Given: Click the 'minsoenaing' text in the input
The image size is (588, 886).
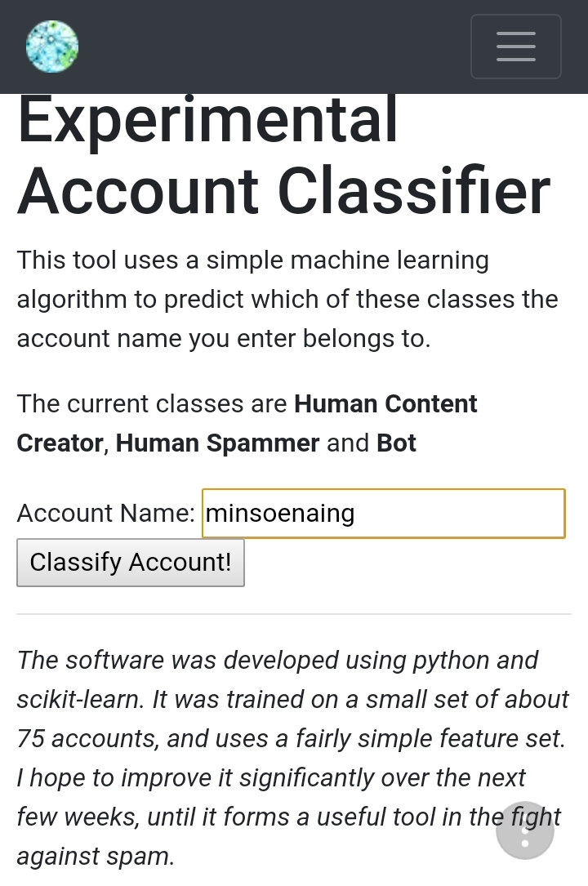Looking at the screenshot, I should click(280, 514).
